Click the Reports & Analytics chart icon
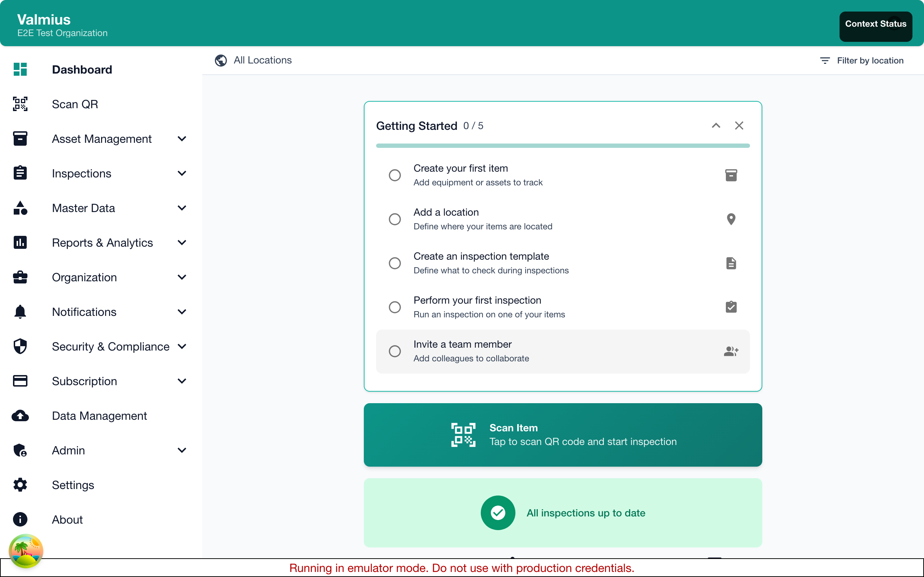Screen dimensions: 924x577 (20, 242)
